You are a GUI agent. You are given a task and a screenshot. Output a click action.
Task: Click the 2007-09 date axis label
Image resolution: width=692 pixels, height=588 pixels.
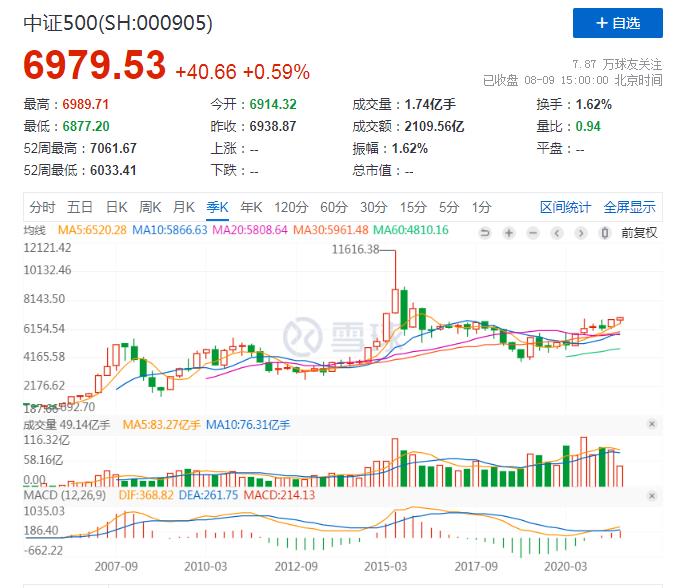click(x=116, y=566)
